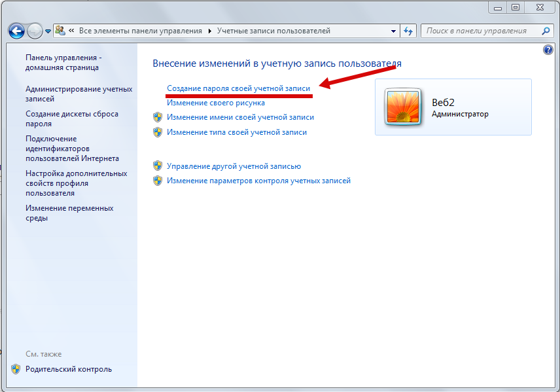
Task: Click UAC shield beside Управление другой учетной записью
Action: click(x=157, y=166)
